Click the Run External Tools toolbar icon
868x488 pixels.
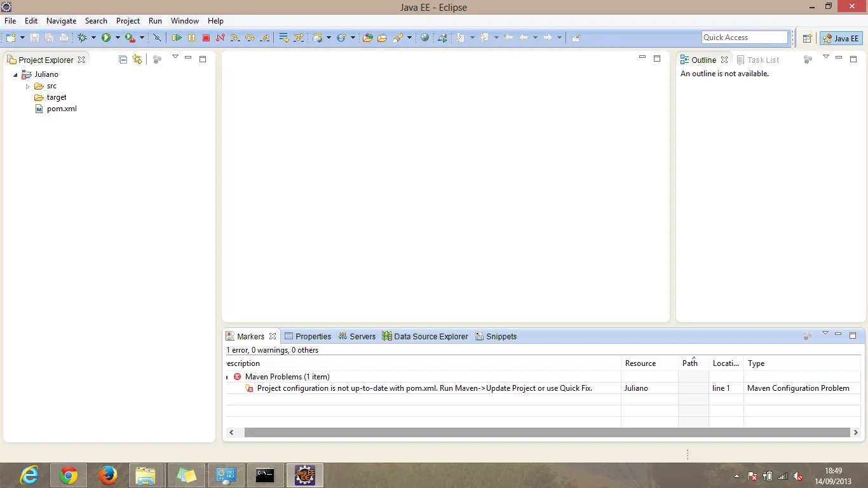point(130,38)
